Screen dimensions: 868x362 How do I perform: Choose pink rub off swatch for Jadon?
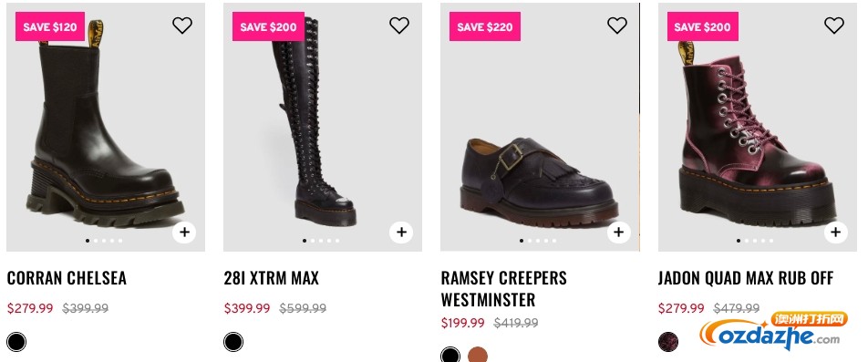(668, 342)
